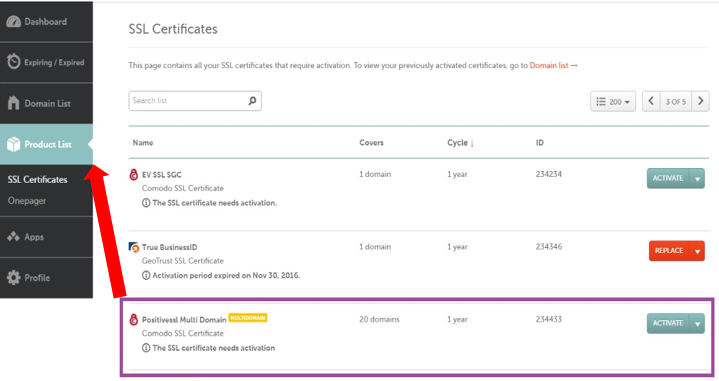Click the Search list input field
Image resolution: width=719 pixels, height=381 pixels.
[195, 101]
